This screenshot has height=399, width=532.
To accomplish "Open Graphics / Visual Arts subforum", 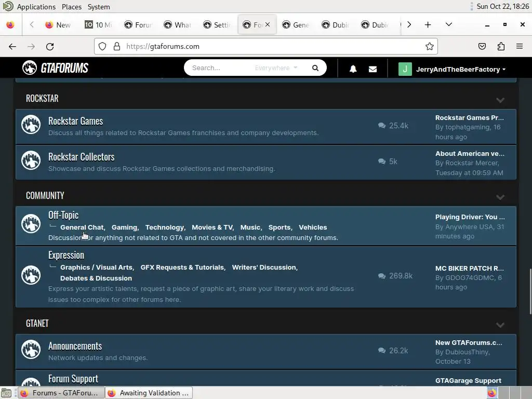I will pyautogui.click(x=96, y=268).
